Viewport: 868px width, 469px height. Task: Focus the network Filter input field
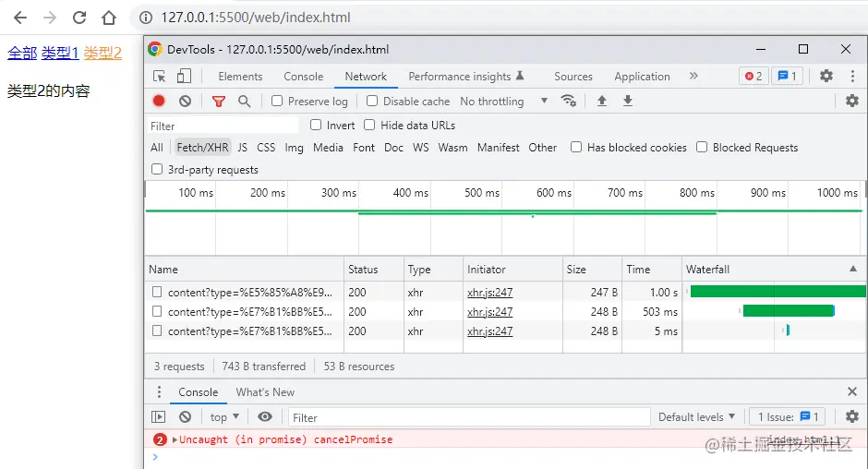click(223, 126)
